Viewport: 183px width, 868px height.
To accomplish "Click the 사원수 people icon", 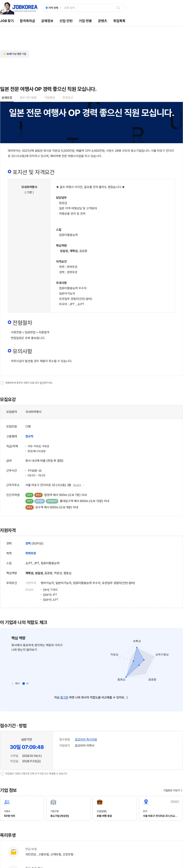I will tap(7, 802).
